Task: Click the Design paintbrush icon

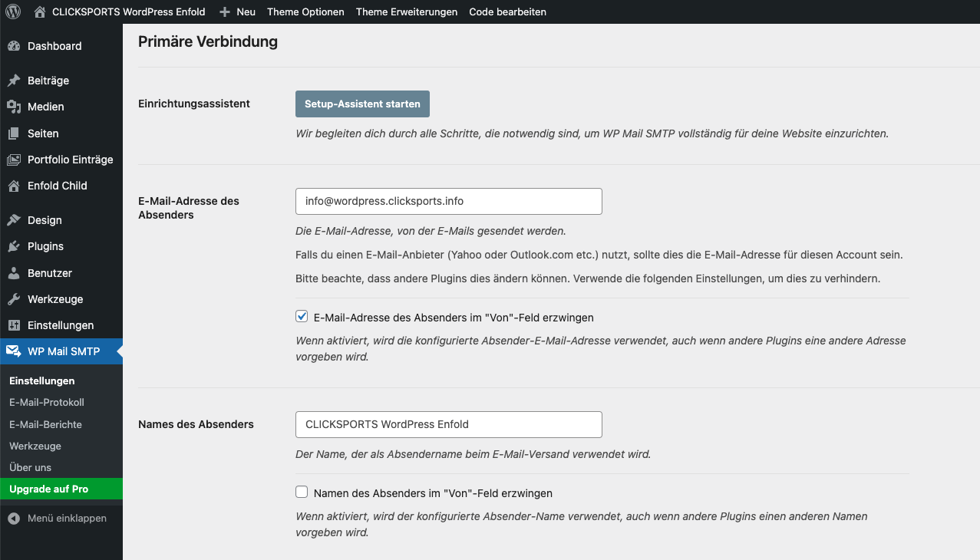Action: (x=14, y=220)
